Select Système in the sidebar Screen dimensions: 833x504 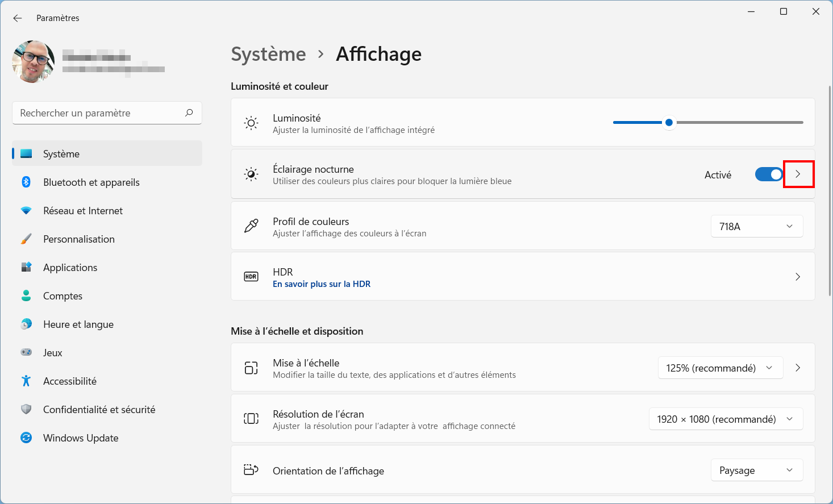tap(107, 153)
